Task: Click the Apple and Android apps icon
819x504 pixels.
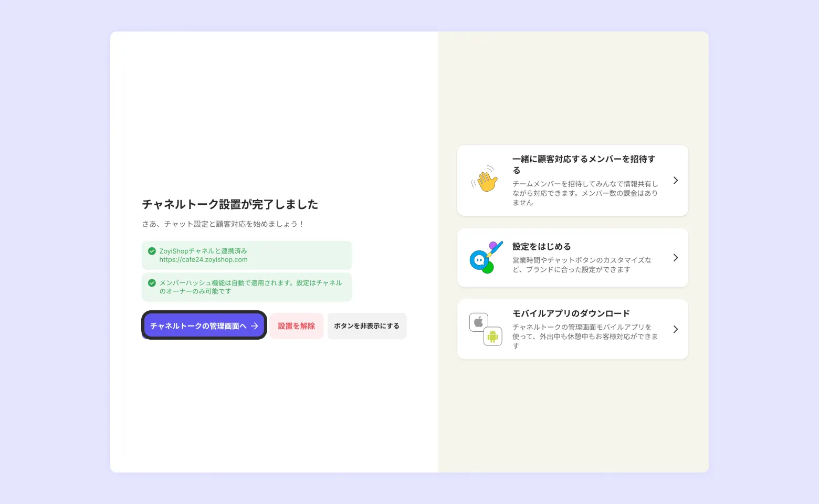Action: (486, 329)
